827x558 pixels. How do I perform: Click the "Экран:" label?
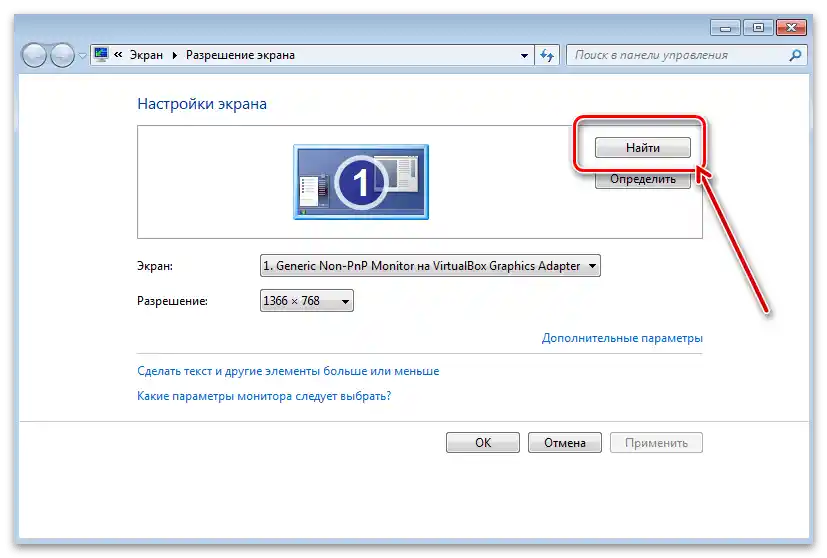pyautogui.click(x=155, y=266)
